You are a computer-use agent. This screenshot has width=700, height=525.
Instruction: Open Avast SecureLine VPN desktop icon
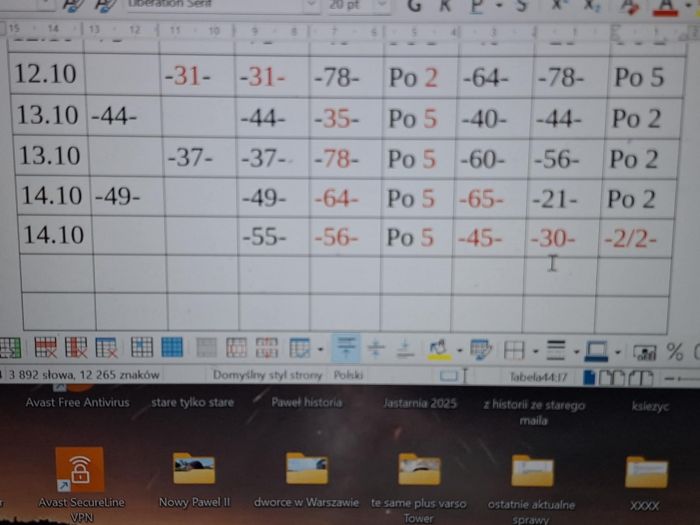(x=79, y=468)
